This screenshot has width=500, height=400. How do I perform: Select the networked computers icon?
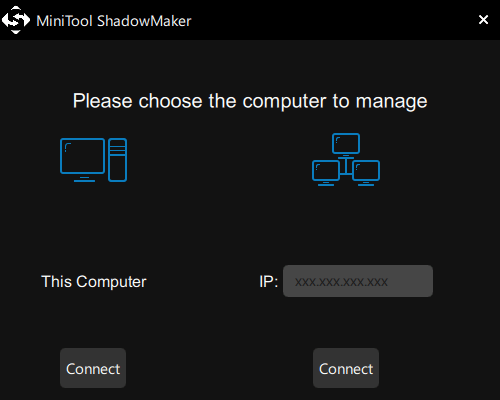coord(346,159)
